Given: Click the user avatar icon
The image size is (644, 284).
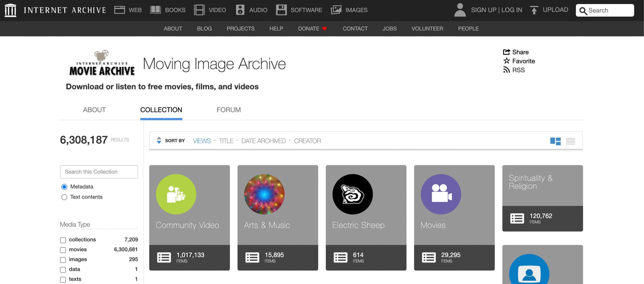Looking at the screenshot, I should (460, 10).
